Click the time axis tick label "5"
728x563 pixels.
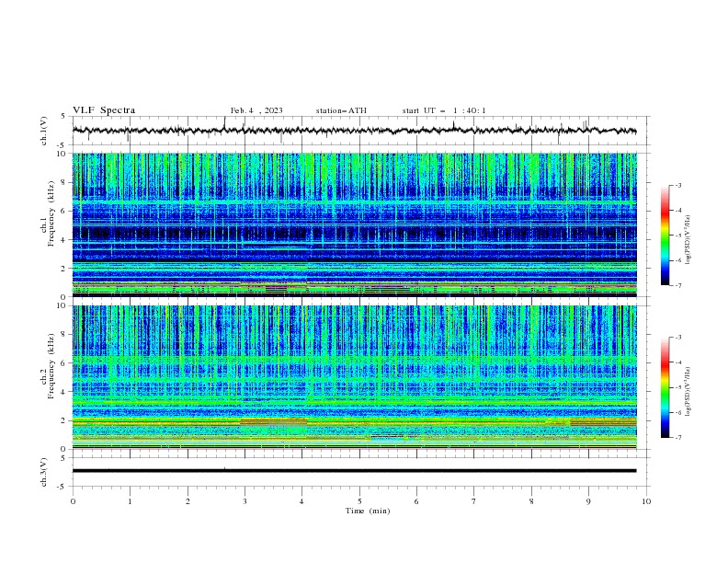[x=359, y=501]
